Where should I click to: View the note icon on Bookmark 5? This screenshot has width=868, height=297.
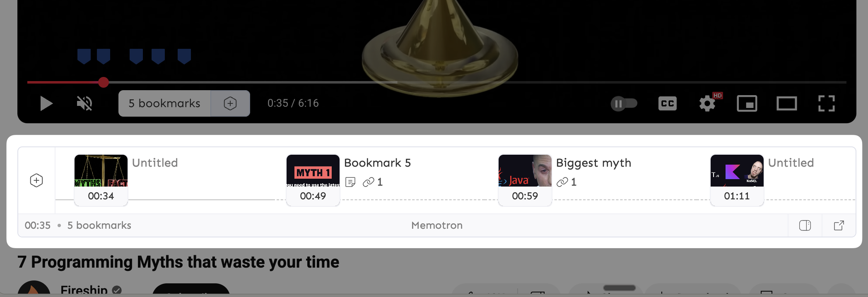point(350,182)
